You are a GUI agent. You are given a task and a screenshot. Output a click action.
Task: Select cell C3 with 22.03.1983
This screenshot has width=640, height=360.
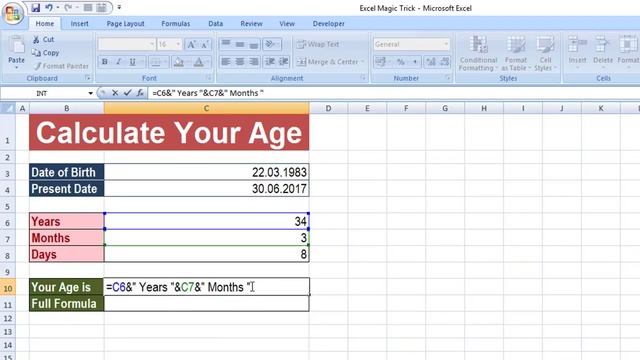[207, 172]
